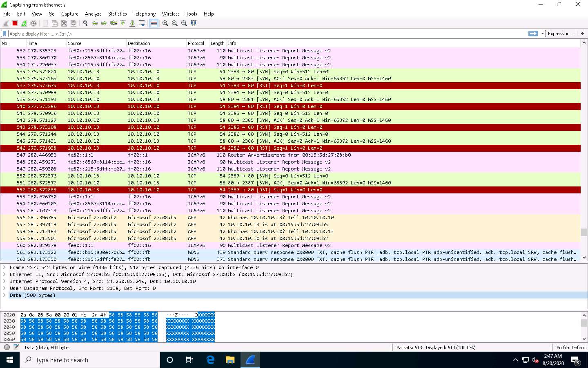This screenshot has width=588, height=368.
Task: Zoom out the packet text
Action: point(175,23)
